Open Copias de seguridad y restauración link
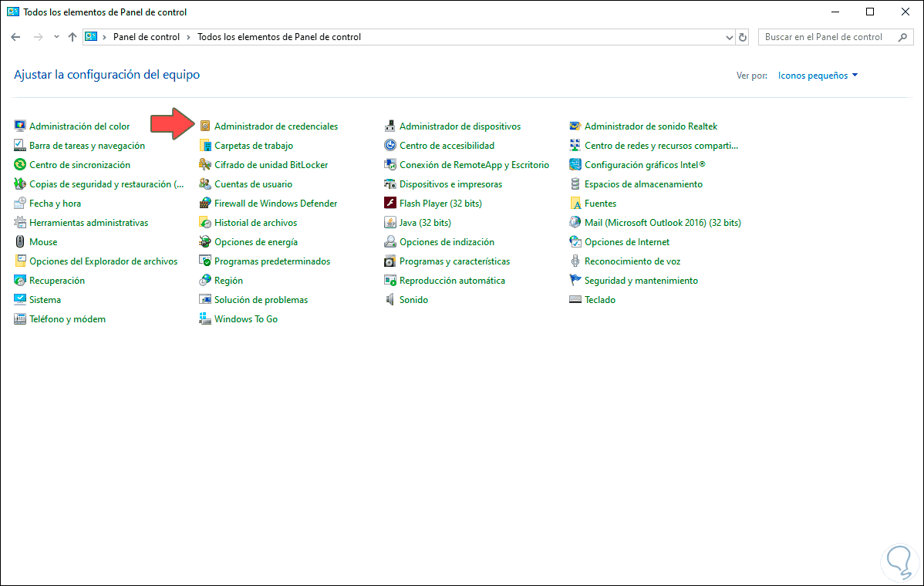Image resolution: width=924 pixels, height=586 pixels. point(106,184)
